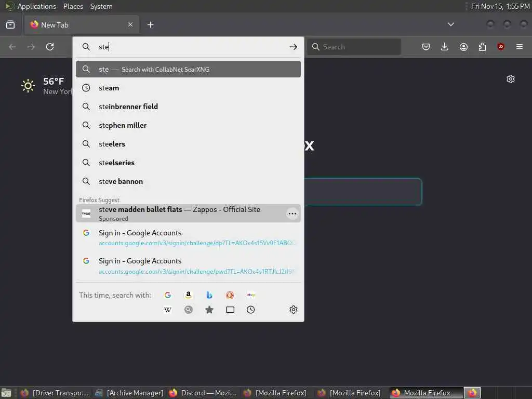Search this time with Google
The width and height of the screenshot is (532, 399).
pos(168,295)
